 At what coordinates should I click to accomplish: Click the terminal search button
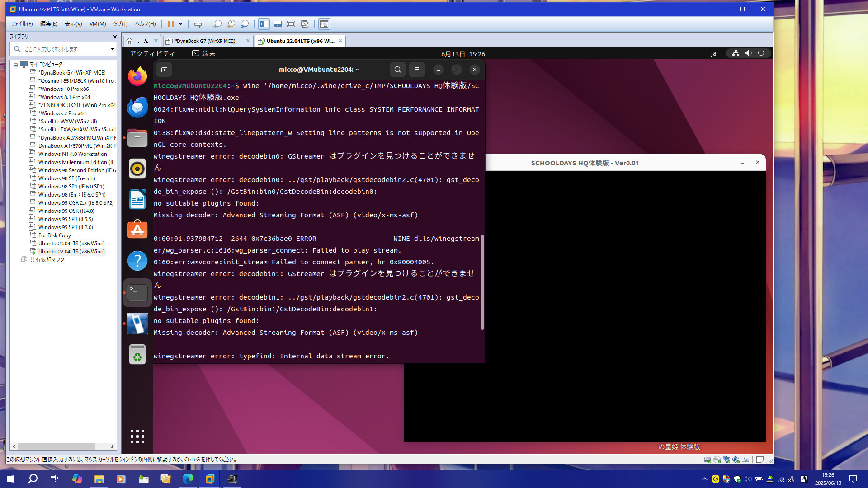click(397, 70)
